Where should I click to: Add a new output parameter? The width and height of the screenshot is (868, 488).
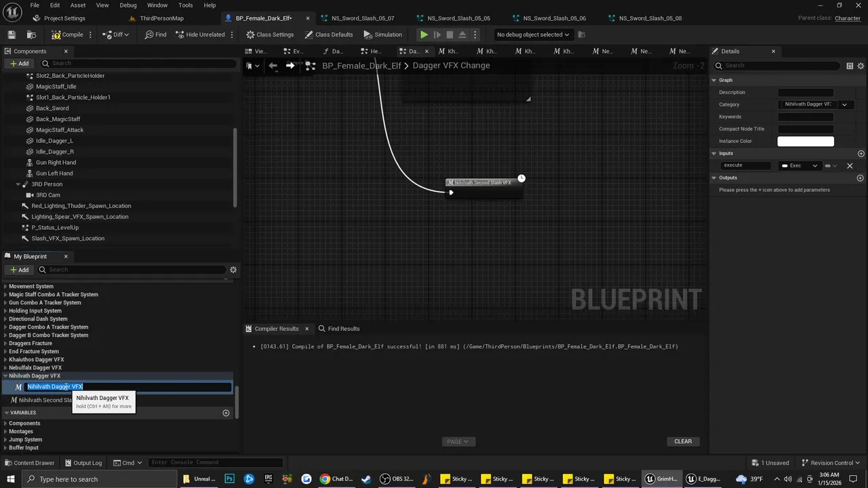pos(861,178)
